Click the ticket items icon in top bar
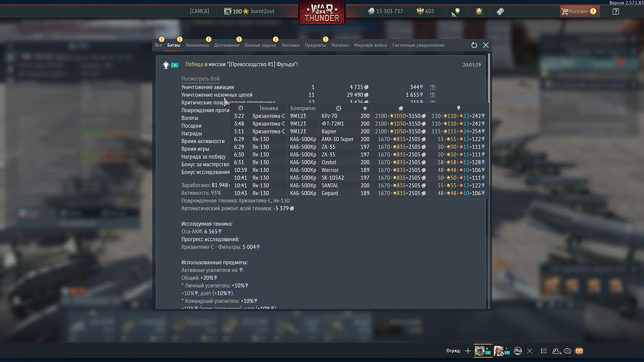This screenshot has height=362, width=644. [500, 11]
